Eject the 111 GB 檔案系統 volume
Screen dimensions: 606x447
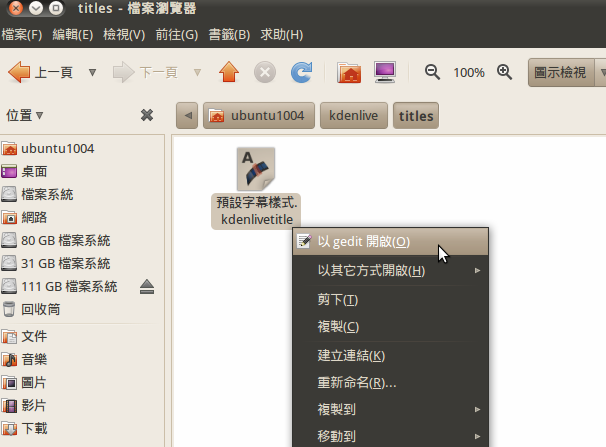[x=147, y=287]
